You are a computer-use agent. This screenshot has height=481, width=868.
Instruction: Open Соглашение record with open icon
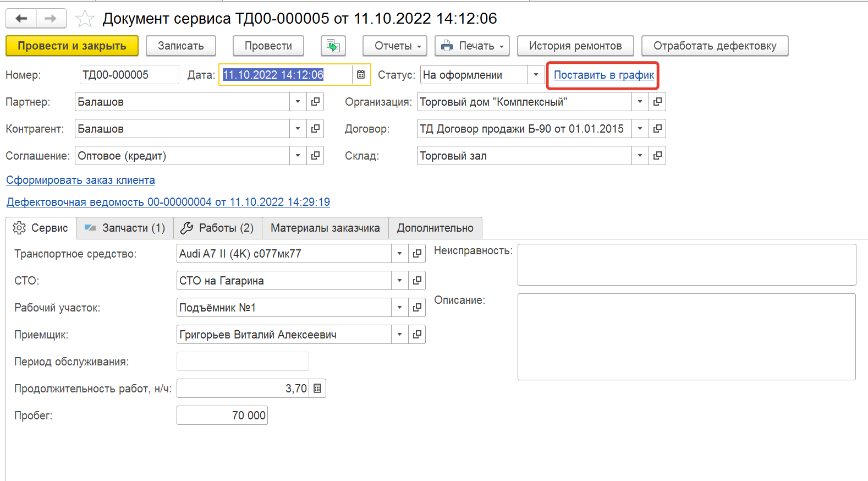point(315,156)
